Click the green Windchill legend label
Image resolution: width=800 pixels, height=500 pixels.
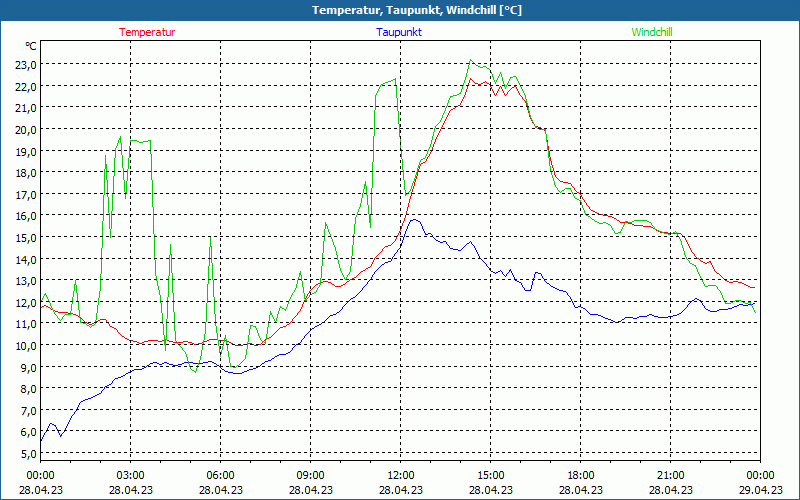click(x=652, y=32)
